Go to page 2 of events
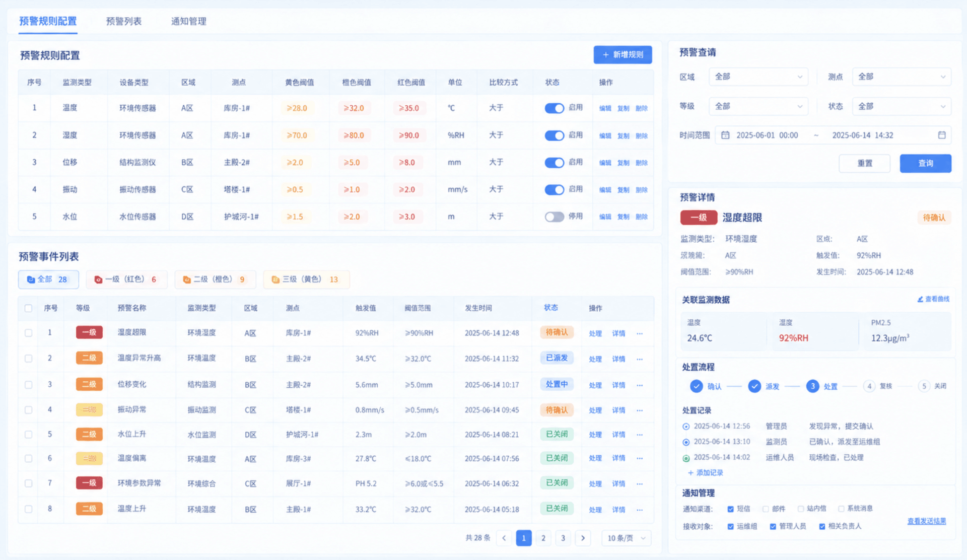 coord(543,538)
